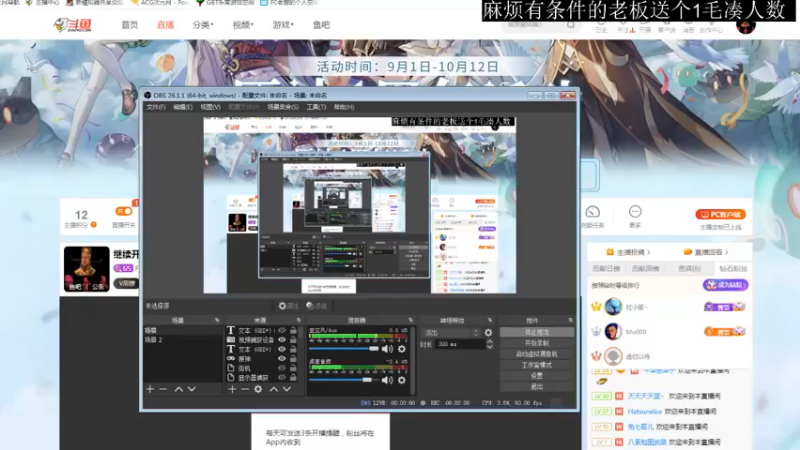Click the 停止推流 button in OBS controls

537,332
